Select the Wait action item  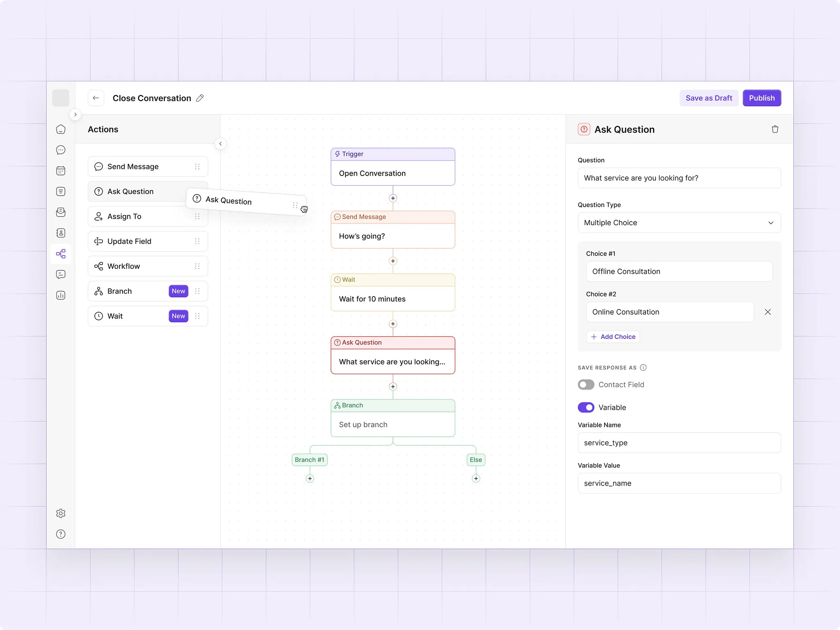(x=148, y=316)
